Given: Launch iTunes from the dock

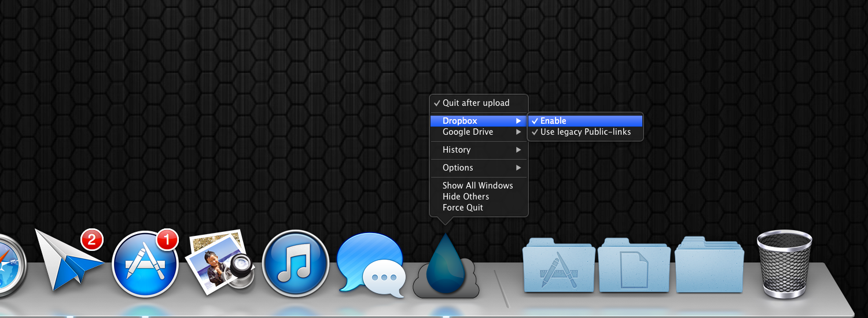Looking at the screenshot, I should point(296,263).
